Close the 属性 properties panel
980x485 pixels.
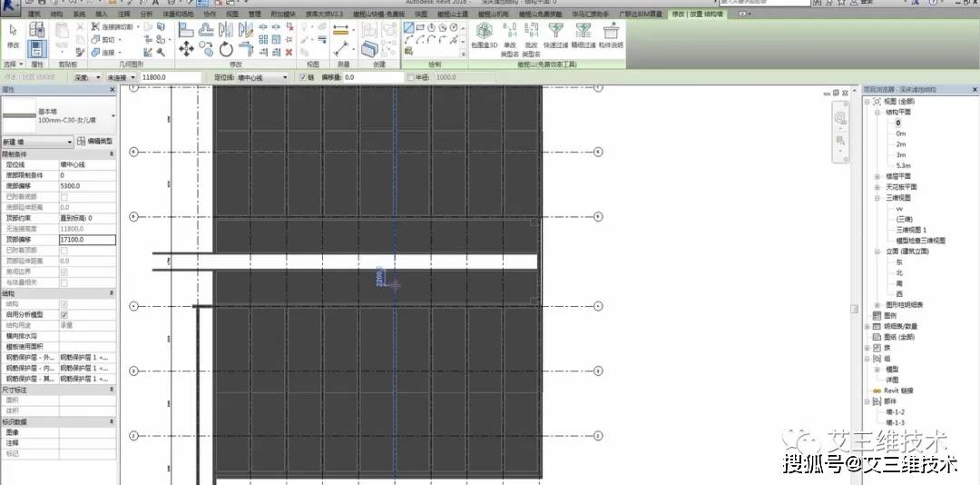pyautogui.click(x=113, y=90)
